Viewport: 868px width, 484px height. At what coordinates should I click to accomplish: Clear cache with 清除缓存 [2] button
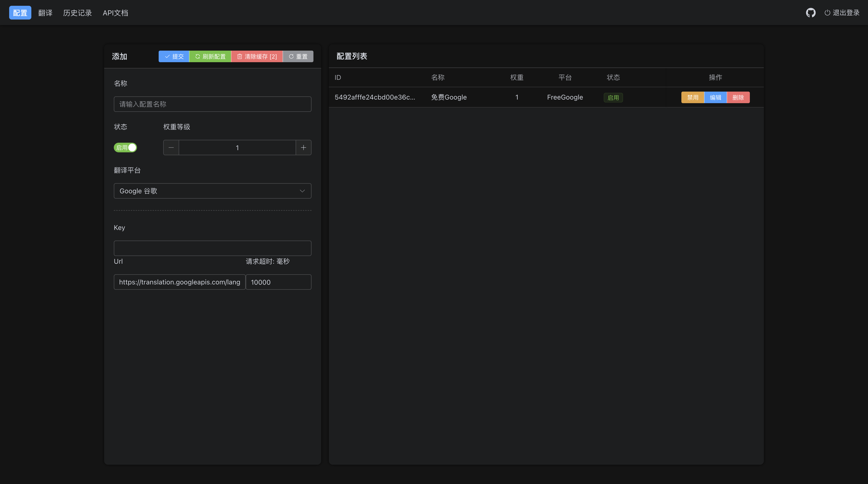click(x=257, y=56)
